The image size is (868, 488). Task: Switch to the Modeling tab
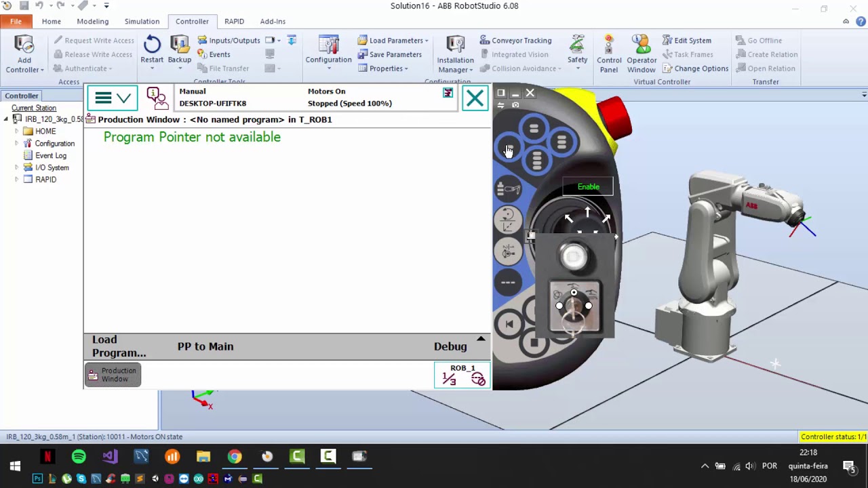click(x=92, y=21)
